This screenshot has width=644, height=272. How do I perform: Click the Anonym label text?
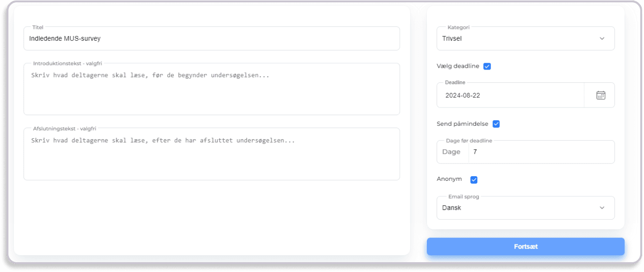point(449,179)
